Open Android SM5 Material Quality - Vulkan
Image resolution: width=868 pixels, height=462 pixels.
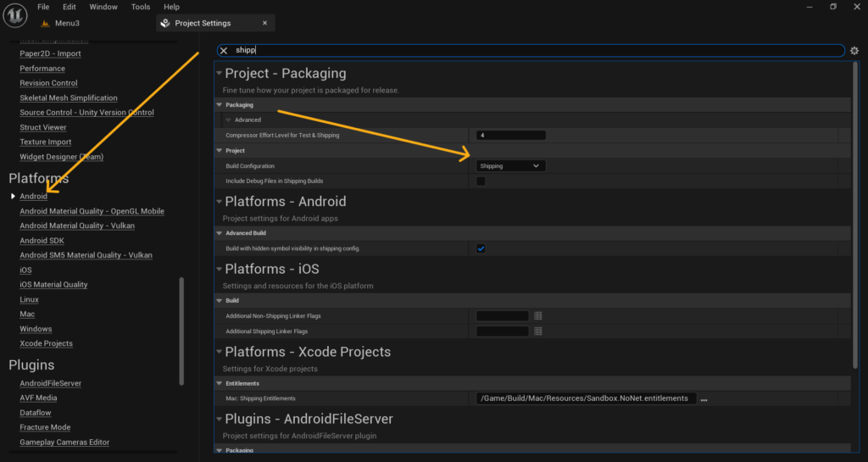pyautogui.click(x=86, y=255)
